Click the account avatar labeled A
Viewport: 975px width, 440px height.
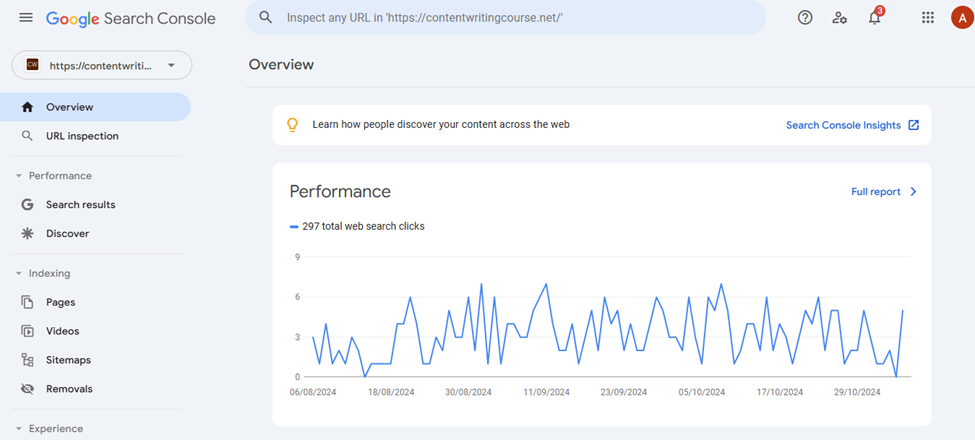tap(962, 17)
